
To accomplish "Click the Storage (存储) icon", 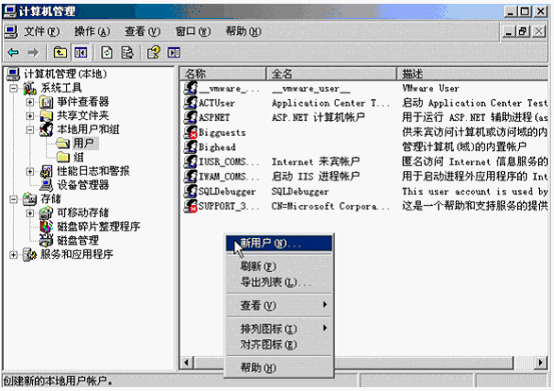I will 30,199.
